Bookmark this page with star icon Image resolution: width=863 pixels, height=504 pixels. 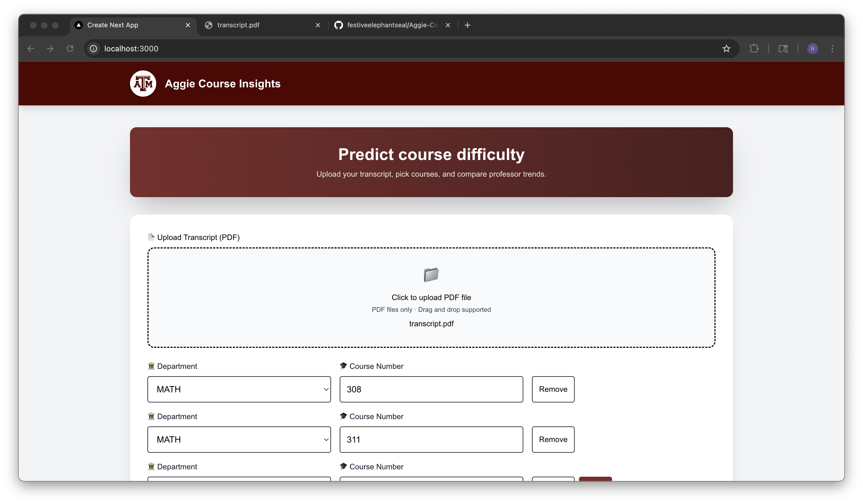(726, 49)
